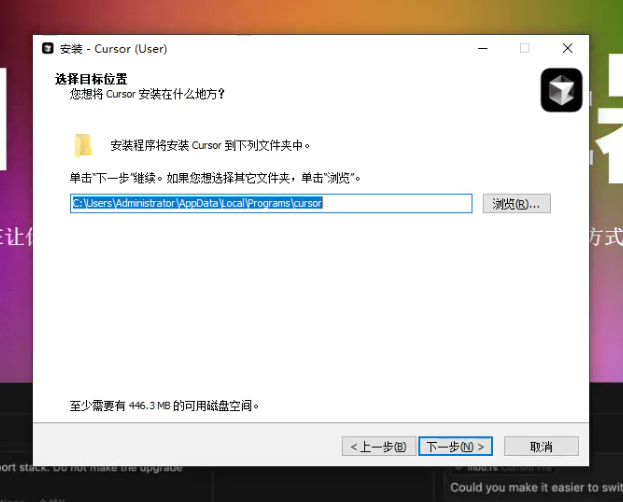This screenshot has height=502, width=623.
Task: Click the 至少需要有 446.3 MB disk space text
Action: pyautogui.click(x=164, y=406)
